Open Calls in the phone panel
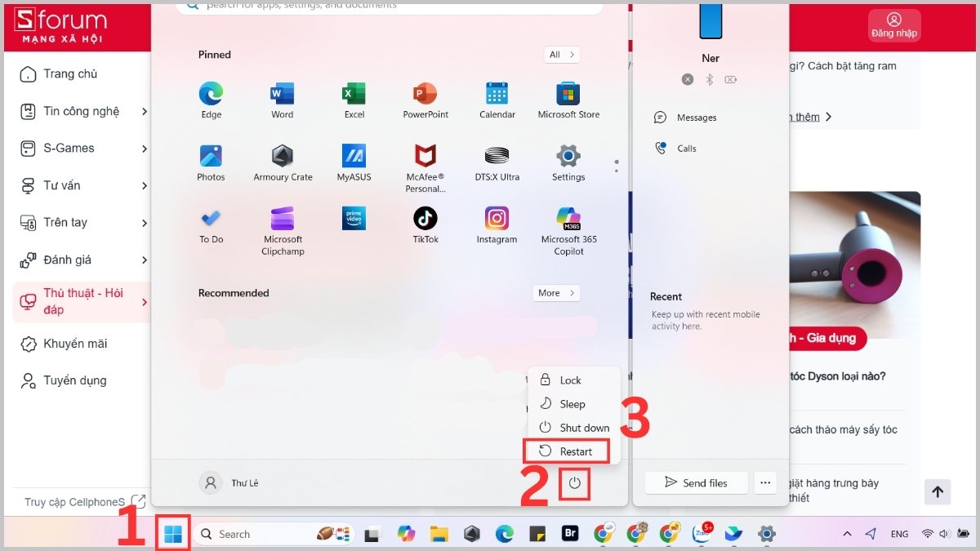This screenshot has height=551, width=980. (675, 149)
